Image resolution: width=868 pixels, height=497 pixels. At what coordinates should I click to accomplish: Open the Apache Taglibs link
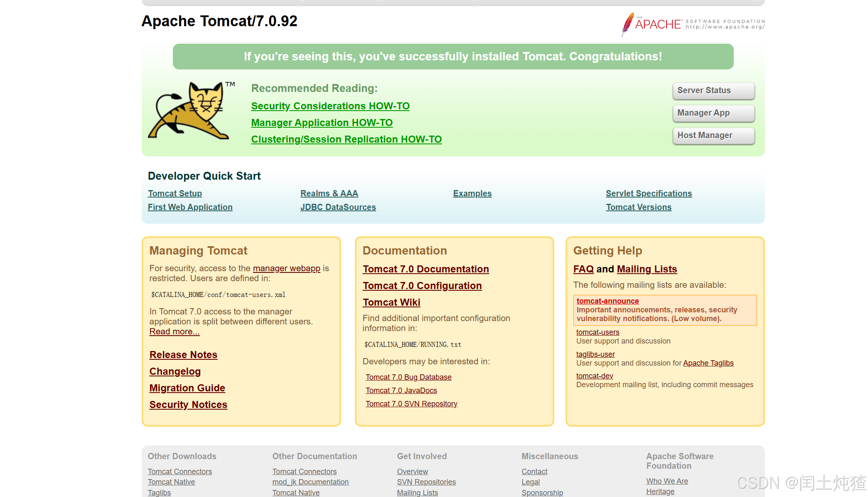tap(708, 363)
